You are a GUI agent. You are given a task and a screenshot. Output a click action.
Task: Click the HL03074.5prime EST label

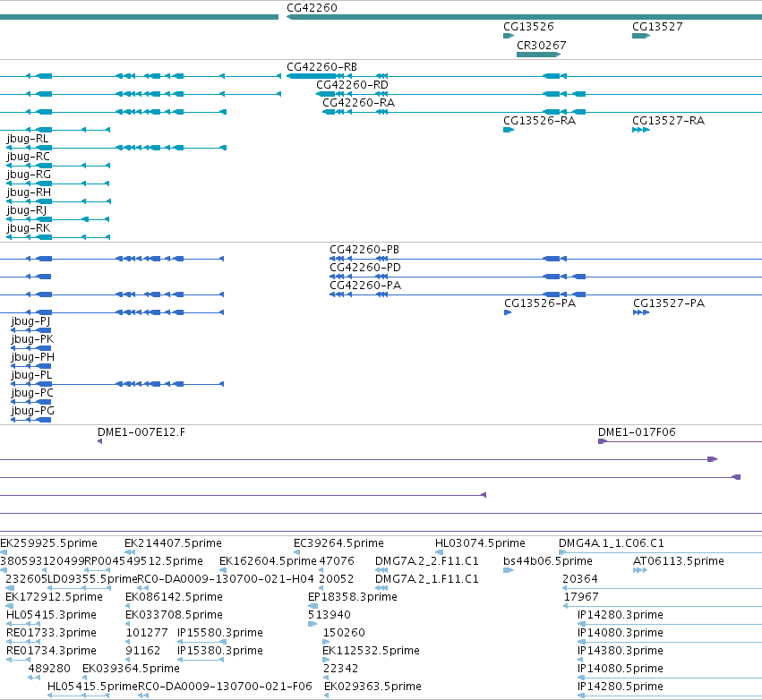click(480, 543)
